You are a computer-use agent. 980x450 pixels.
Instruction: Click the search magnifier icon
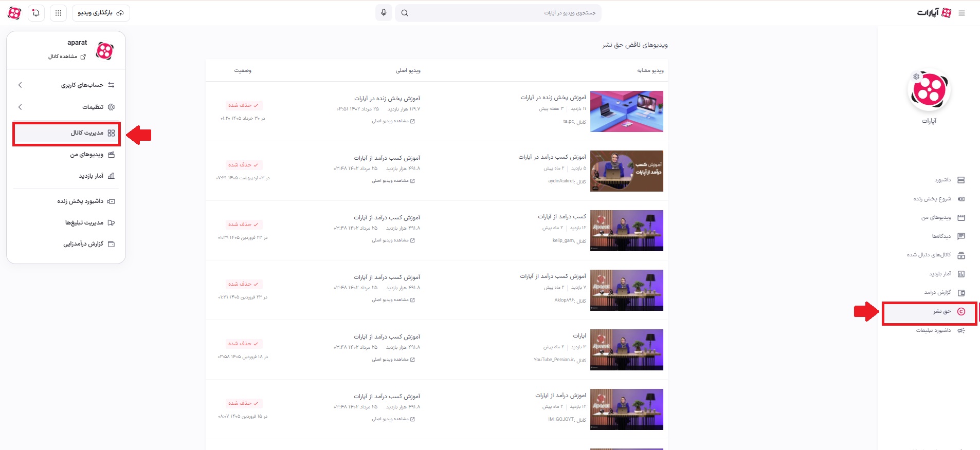click(x=405, y=13)
